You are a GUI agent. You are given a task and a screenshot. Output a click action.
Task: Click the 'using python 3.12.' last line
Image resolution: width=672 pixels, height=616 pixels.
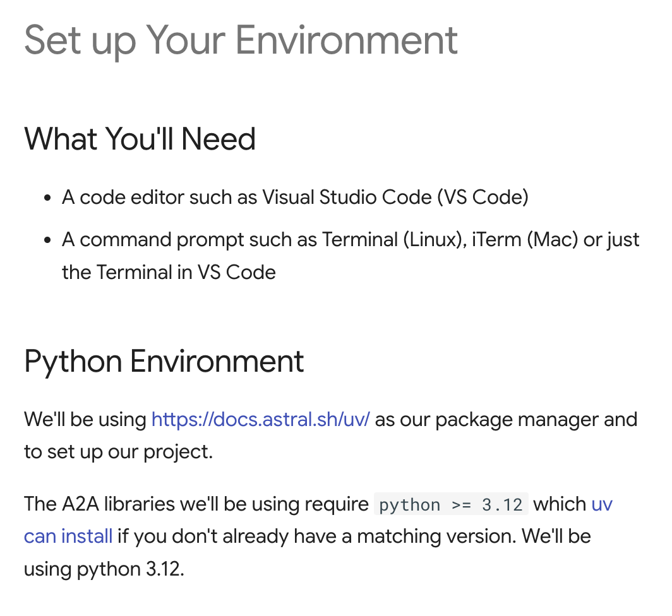(104, 569)
